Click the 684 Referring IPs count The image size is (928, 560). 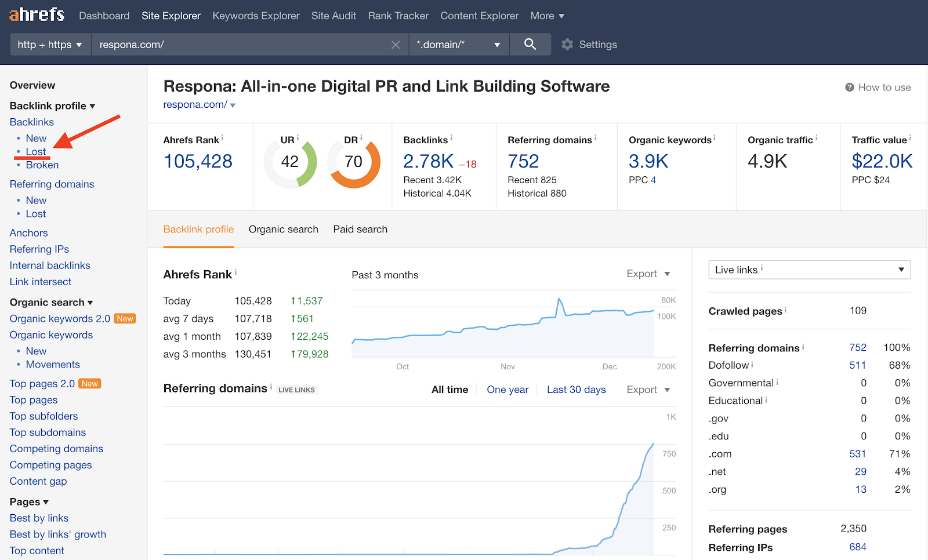pos(857,547)
